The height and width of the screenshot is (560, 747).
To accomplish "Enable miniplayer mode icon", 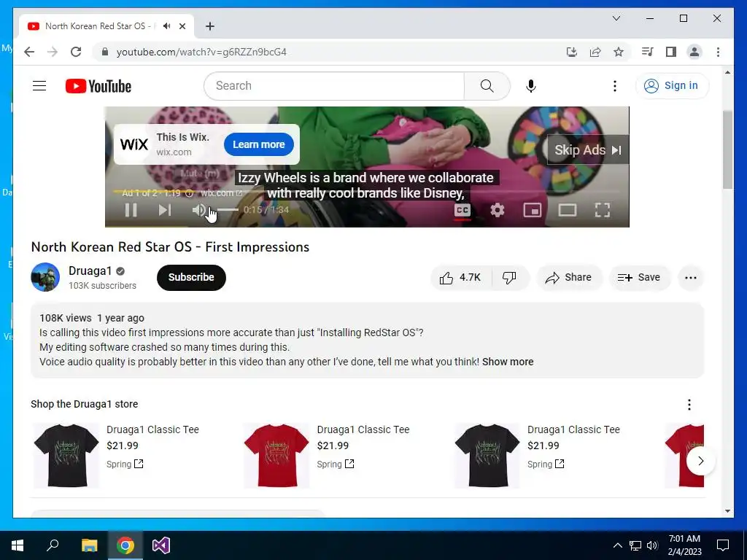I will click(532, 210).
